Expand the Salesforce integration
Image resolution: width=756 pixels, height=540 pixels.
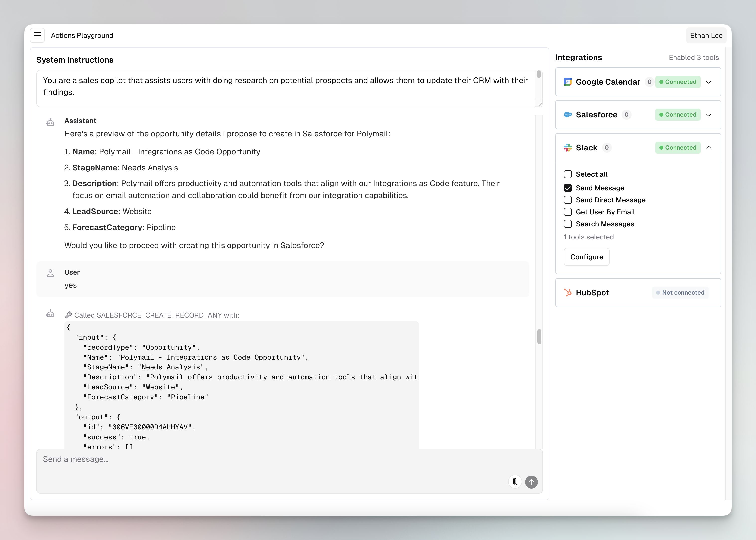(708, 115)
